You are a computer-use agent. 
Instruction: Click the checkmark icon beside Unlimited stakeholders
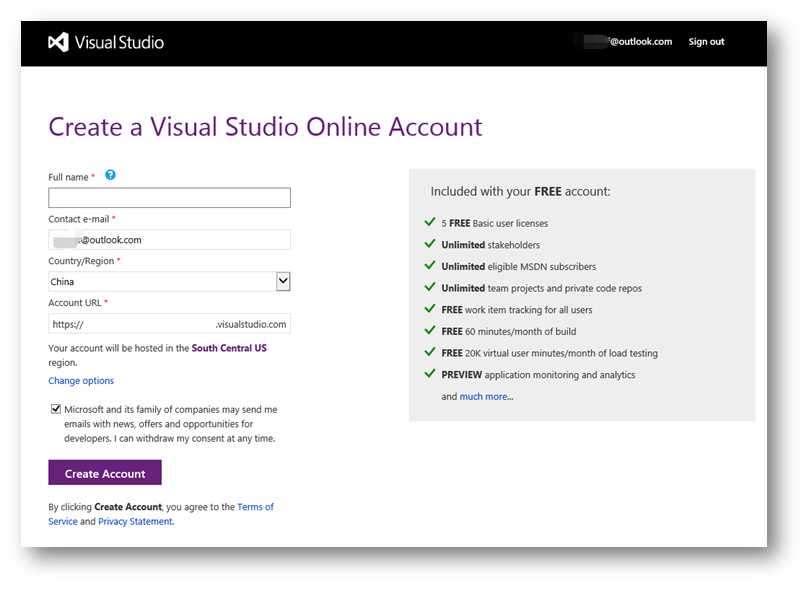click(429, 244)
